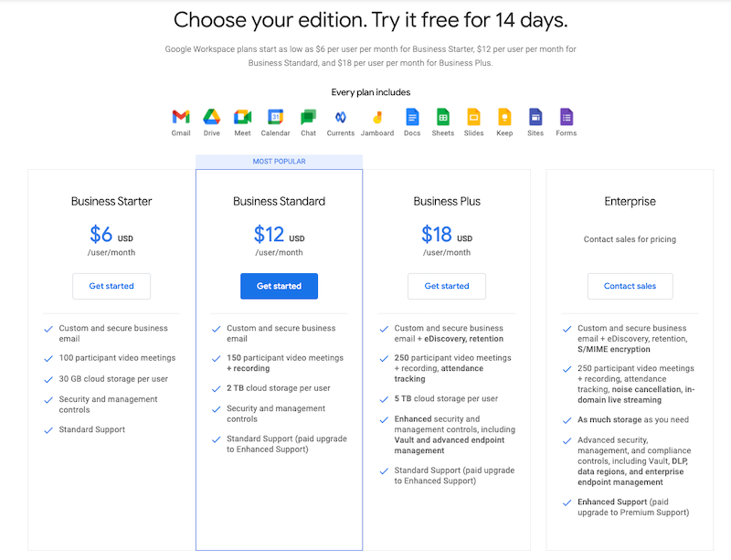
Task: Click the Google Slides icon
Action: point(473,117)
